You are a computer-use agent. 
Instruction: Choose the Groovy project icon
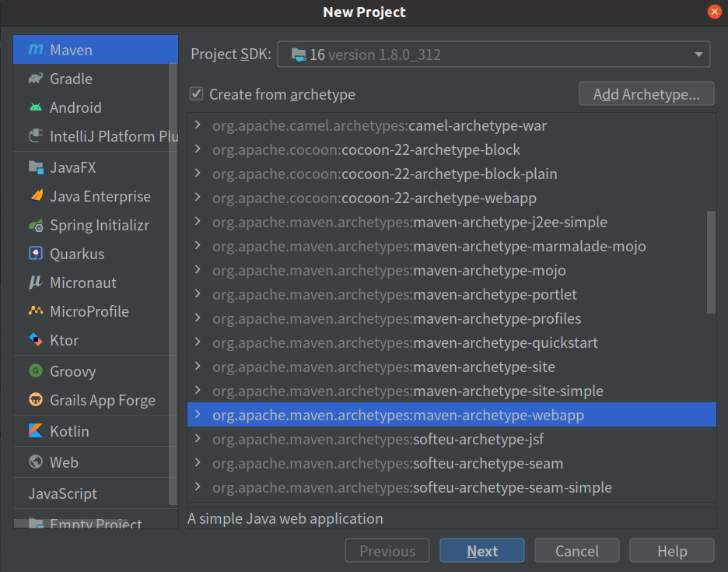(x=36, y=371)
